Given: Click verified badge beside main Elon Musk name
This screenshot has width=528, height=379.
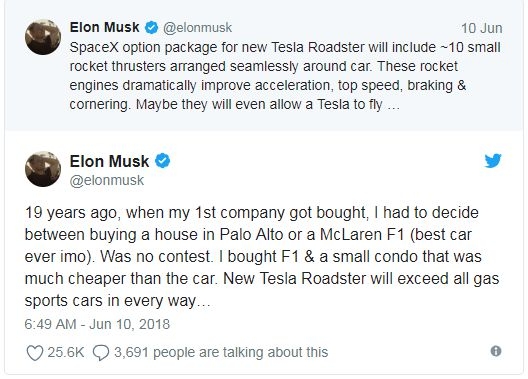Looking at the screenshot, I should coord(162,161).
